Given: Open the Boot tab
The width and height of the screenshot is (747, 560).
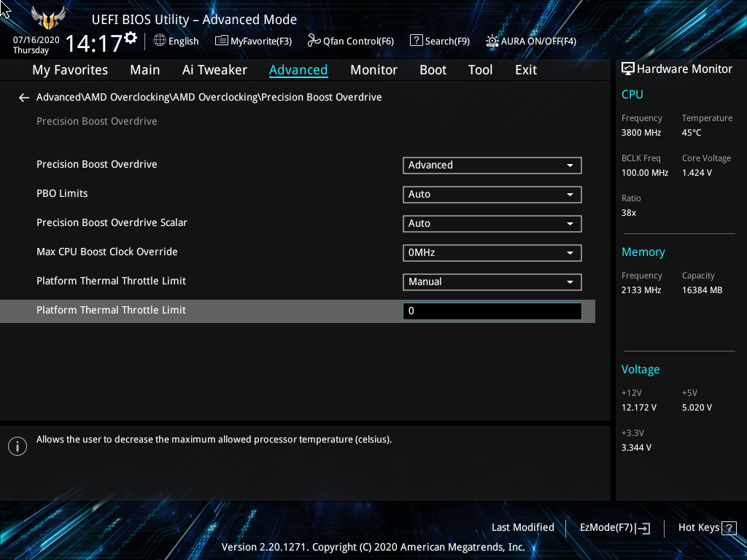Looking at the screenshot, I should (433, 70).
